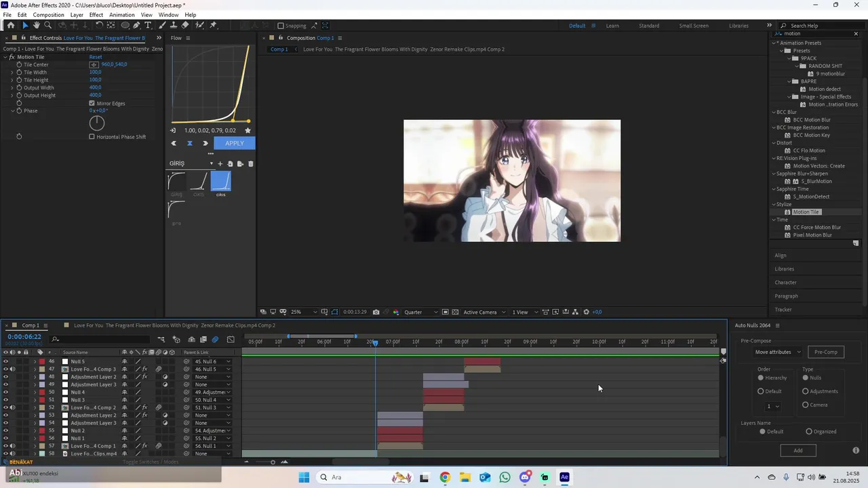
Task: Collapse the Phase property
Action: click(12, 110)
